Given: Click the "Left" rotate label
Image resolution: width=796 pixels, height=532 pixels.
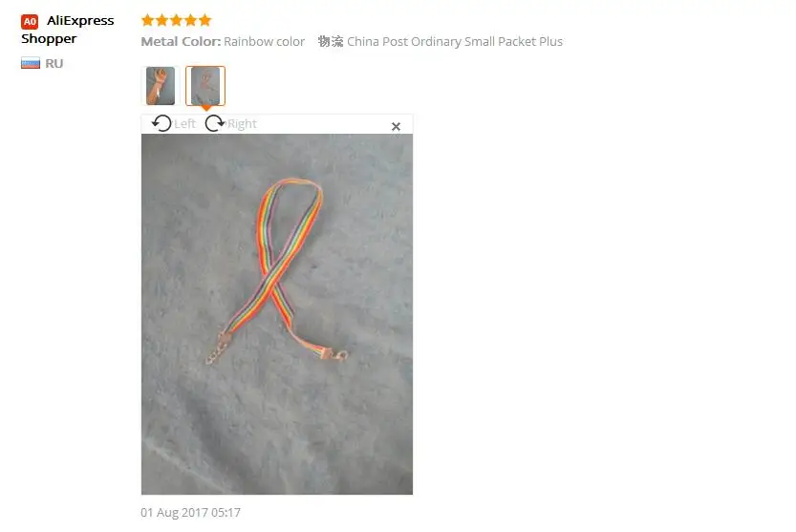Looking at the screenshot, I should (184, 124).
